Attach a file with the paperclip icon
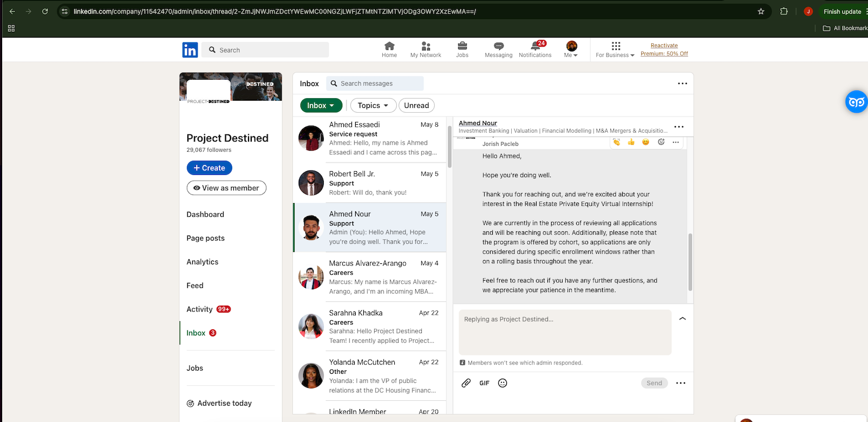The width and height of the screenshot is (868, 422). coord(466,383)
